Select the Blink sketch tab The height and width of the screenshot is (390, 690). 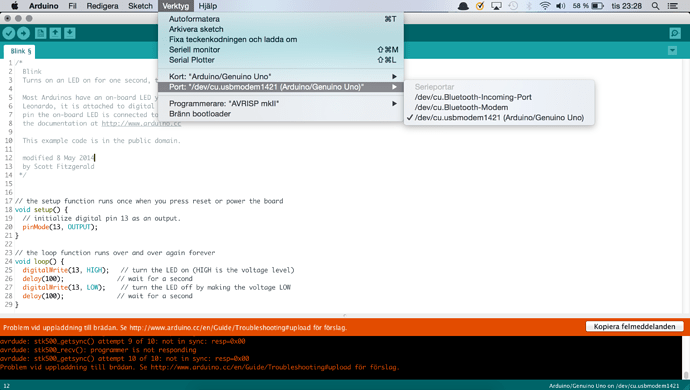[20, 51]
